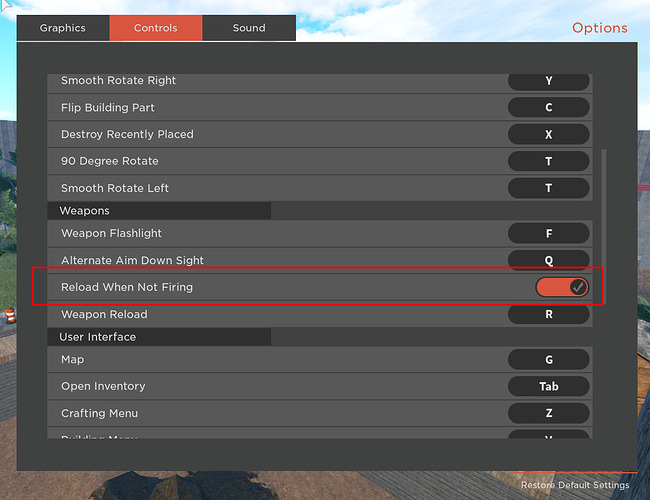650x500 pixels.
Task: Click the Flip Building Part key C
Action: [548, 107]
